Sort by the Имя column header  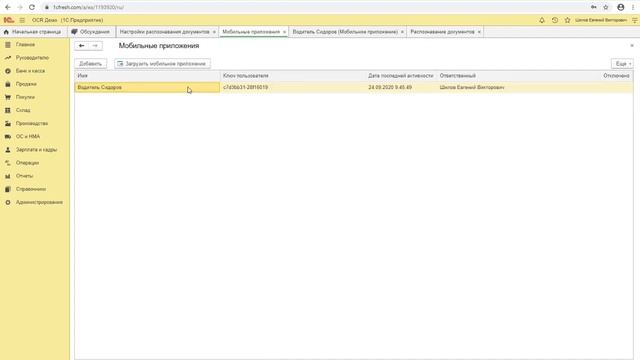[x=147, y=76]
